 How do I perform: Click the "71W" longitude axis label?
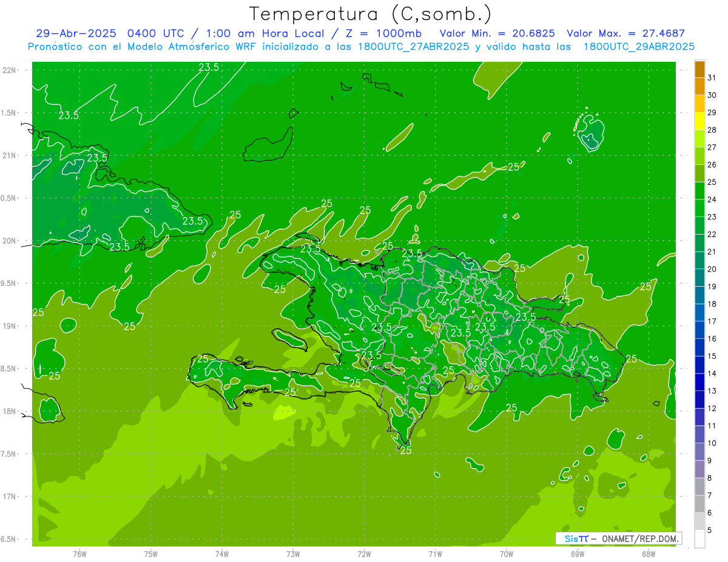(x=435, y=554)
